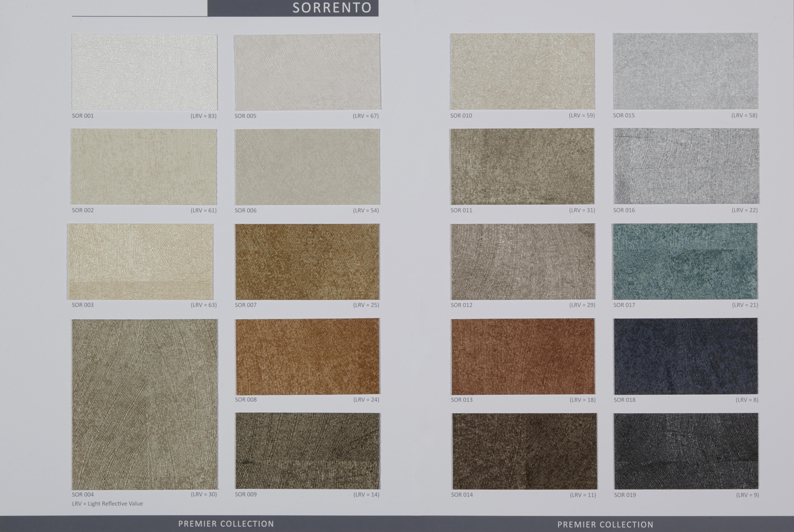The image size is (794, 532).
Task: Click the SOR 014 label text
Action: pyautogui.click(x=462, y=495)
